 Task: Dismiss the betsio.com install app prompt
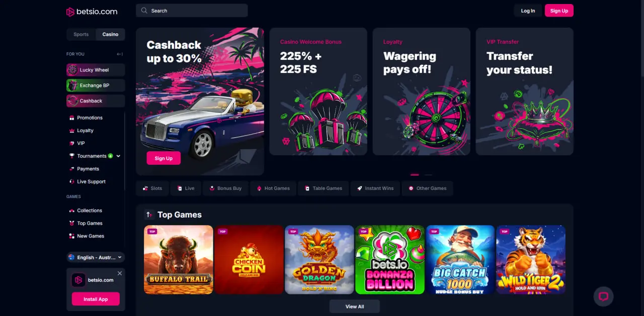tap(120, 273)
